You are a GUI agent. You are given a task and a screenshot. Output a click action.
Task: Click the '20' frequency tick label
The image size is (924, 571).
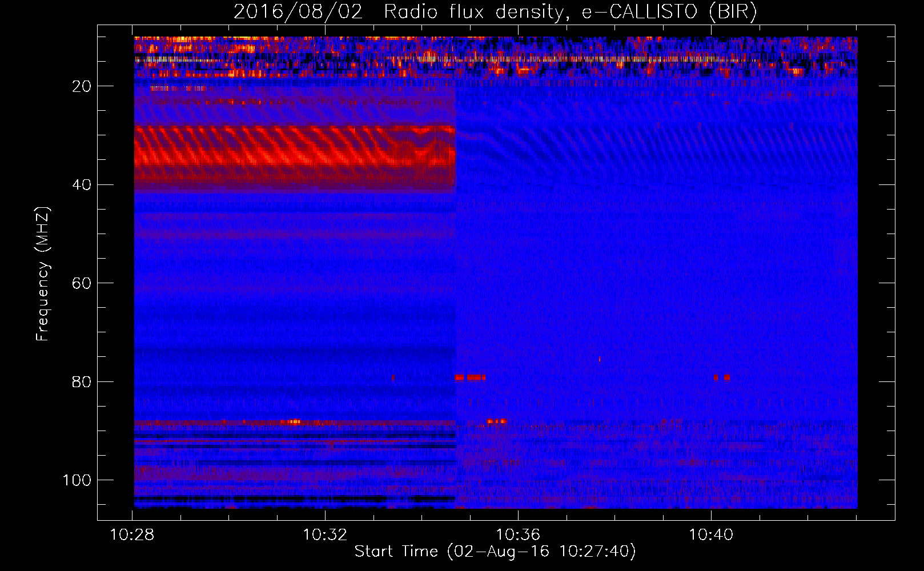click(x=82, y=86)
